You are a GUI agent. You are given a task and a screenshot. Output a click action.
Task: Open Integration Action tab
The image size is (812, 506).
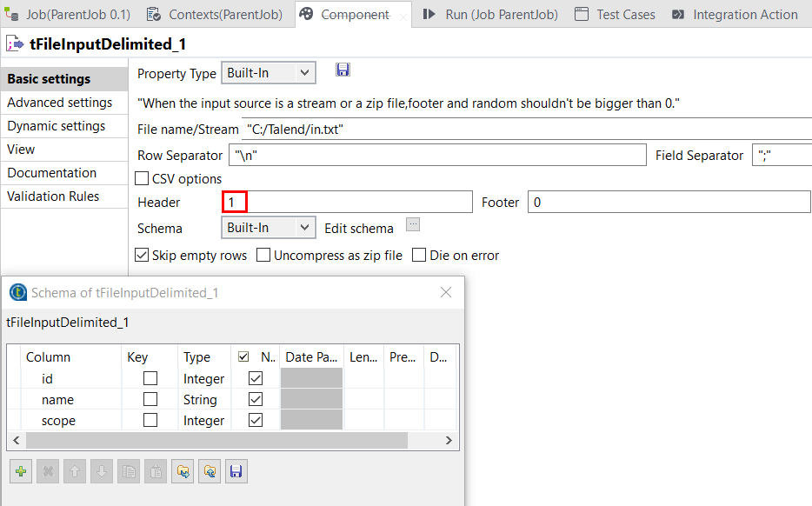(745, 15)
